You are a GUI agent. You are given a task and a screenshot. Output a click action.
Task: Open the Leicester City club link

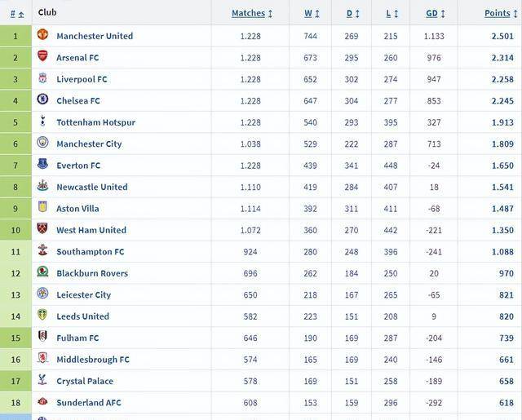pyautogui.click(x=83, y=295)
